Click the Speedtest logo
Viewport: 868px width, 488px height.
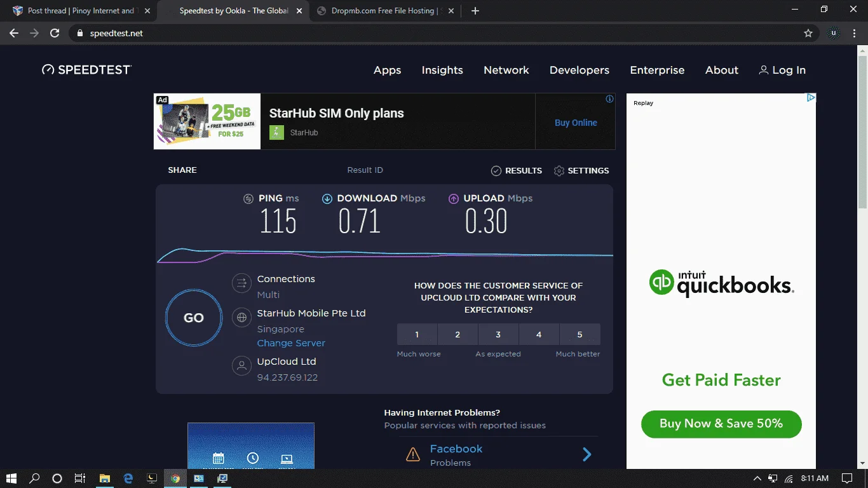click(86, 70)
